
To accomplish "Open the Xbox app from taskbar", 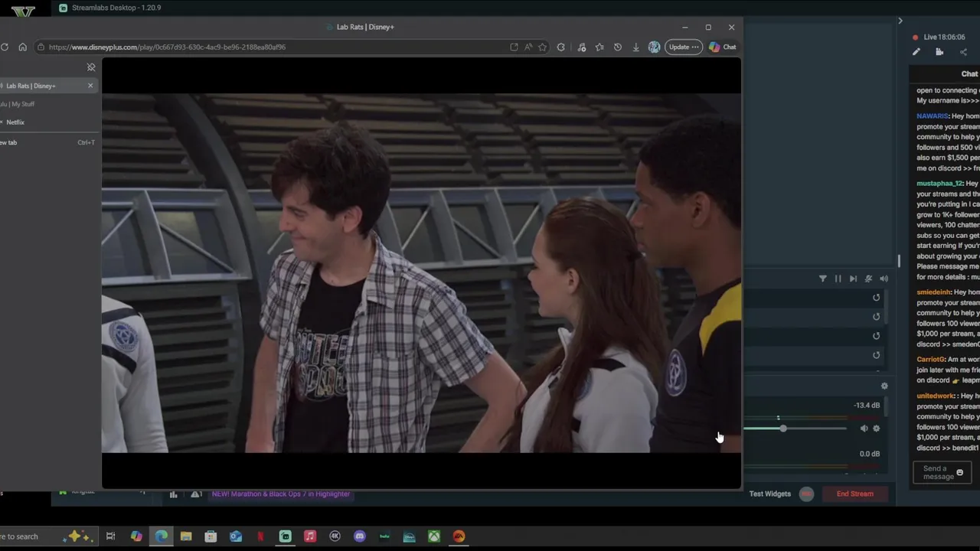I will coord(434,536).
